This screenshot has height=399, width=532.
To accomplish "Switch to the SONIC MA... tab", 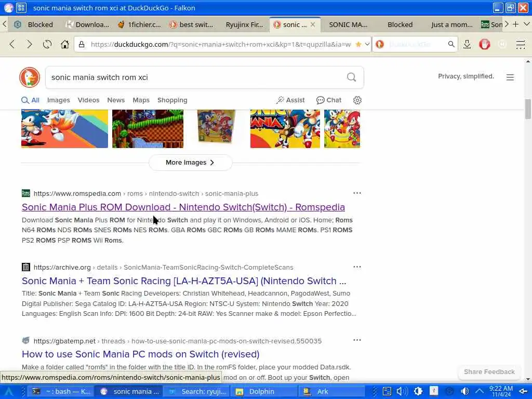I will pos(348,24).
